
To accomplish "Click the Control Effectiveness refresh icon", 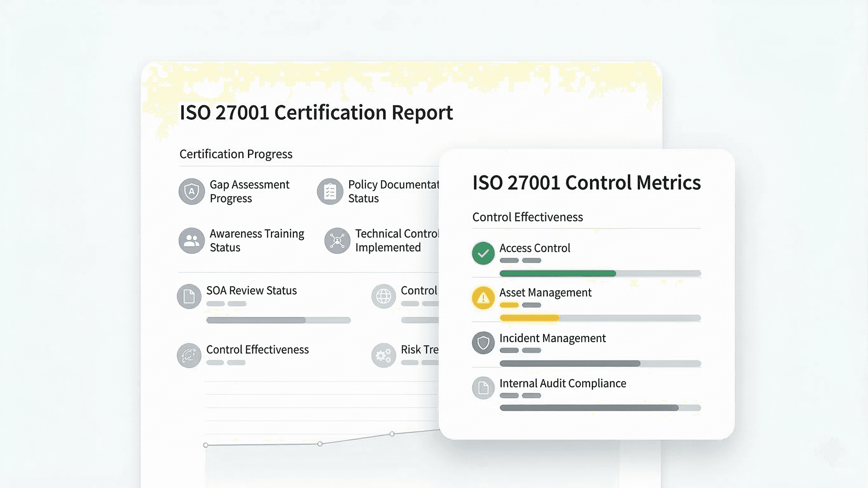I will (189, 355).
